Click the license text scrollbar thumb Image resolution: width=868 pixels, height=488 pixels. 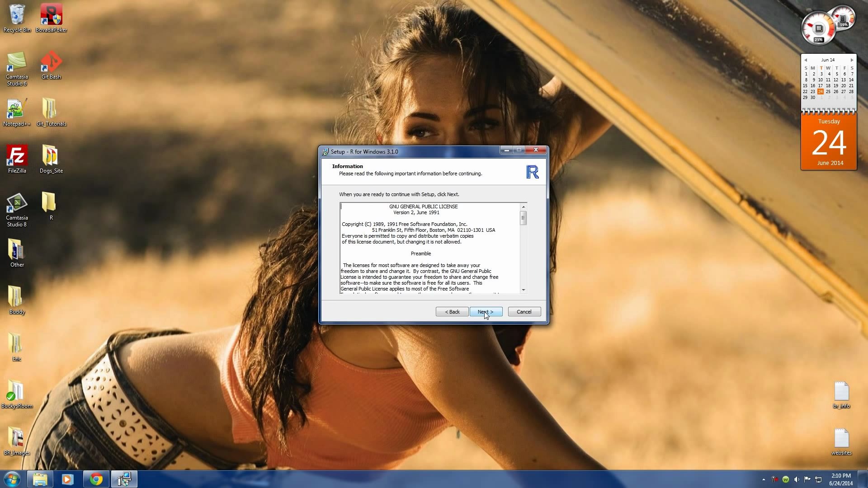(x=523, y=218)
